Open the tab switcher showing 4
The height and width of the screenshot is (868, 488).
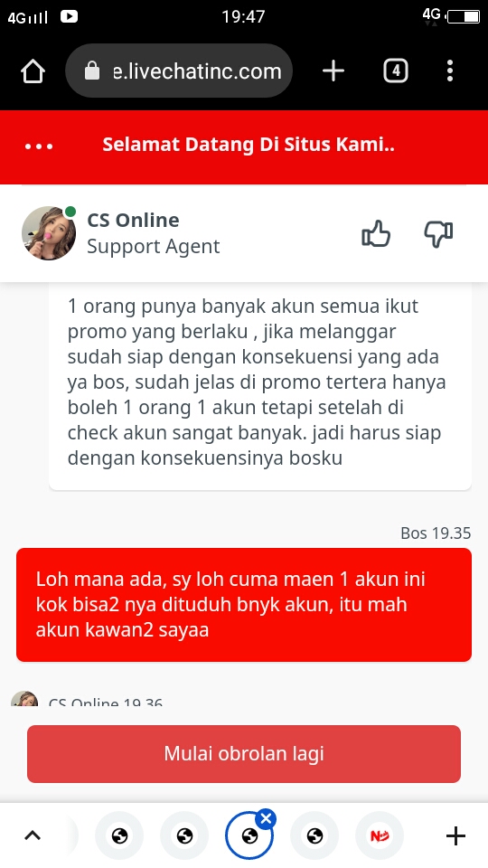click(396, 71)
